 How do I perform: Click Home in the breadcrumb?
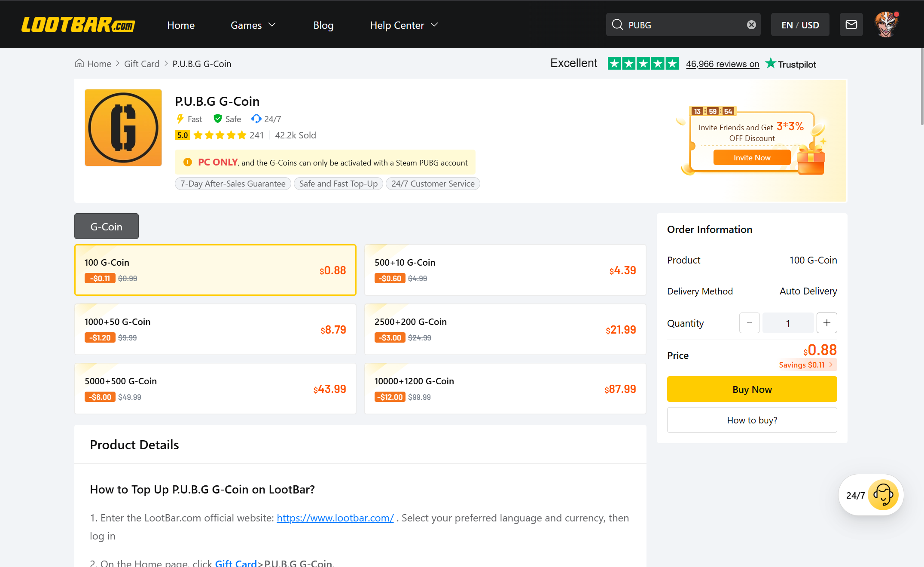click(99, 64)
